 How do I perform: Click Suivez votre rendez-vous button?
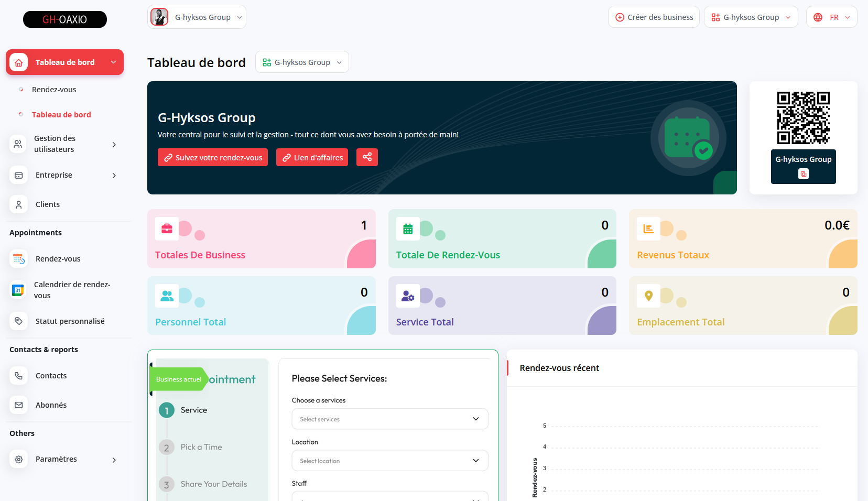(x=213, y=157)
